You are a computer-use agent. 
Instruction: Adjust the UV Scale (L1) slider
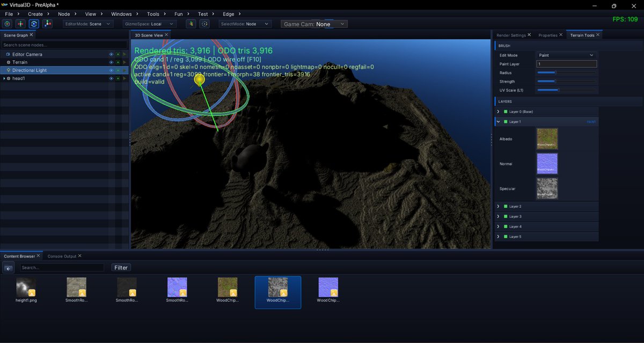coord(566,90)
